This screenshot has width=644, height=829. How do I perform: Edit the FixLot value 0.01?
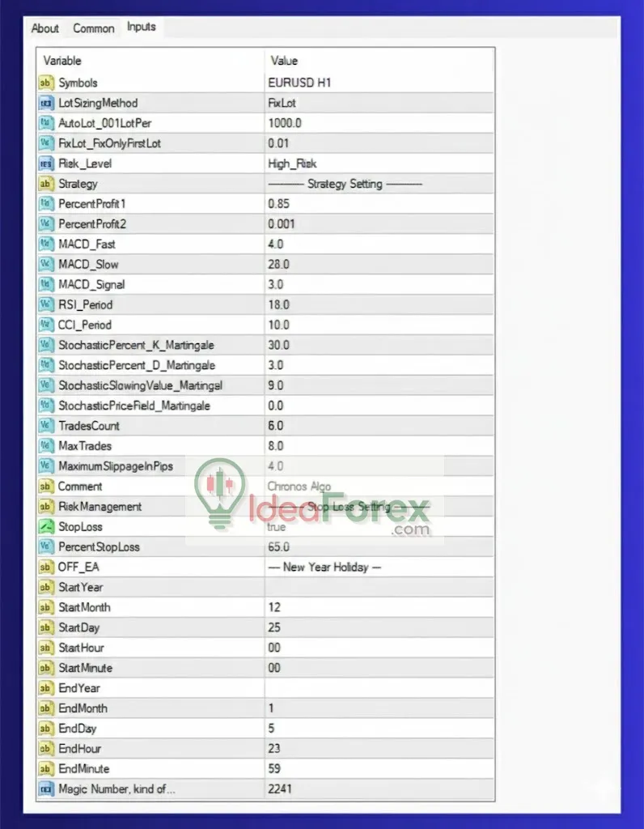click(x=278, y=143)
